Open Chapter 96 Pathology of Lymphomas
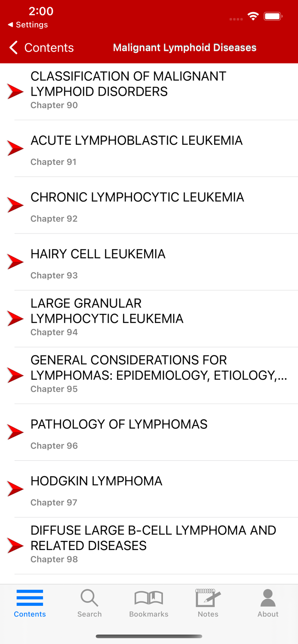The width and height of the screenshot is (298, 644). click(x=119, y=432)
